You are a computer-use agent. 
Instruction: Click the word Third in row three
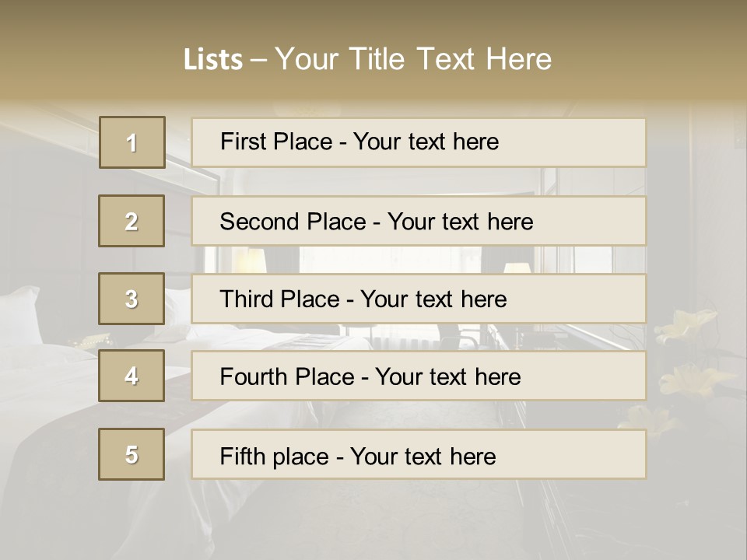(x=246, y=299)
